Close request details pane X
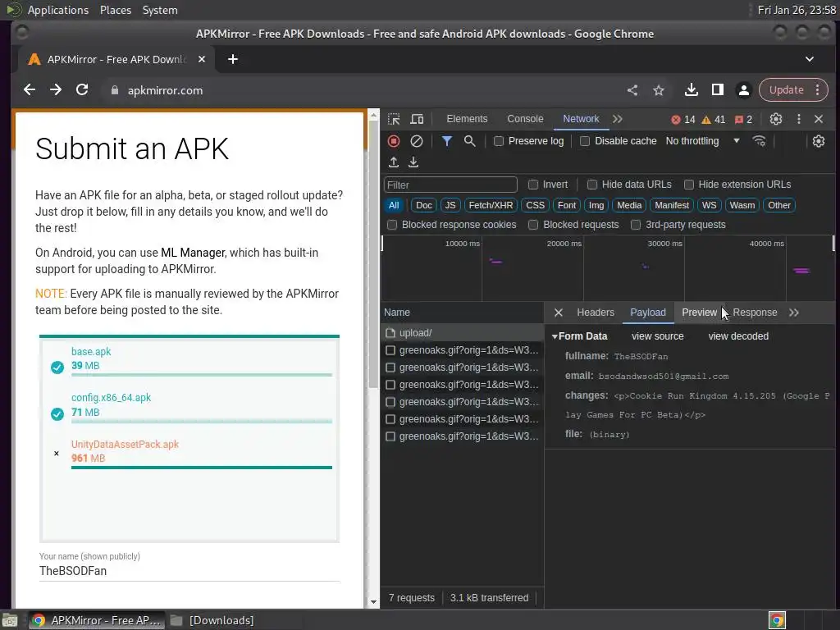This screenshot has height=630, width=840. click(x=558, y=313)
